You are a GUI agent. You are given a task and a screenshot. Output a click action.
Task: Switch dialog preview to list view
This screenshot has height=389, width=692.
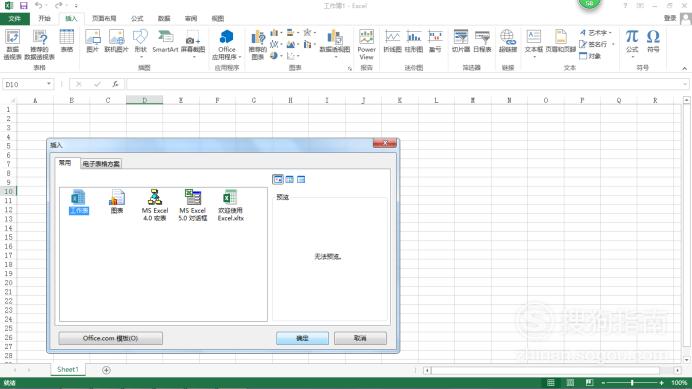(x=290, y=179)
